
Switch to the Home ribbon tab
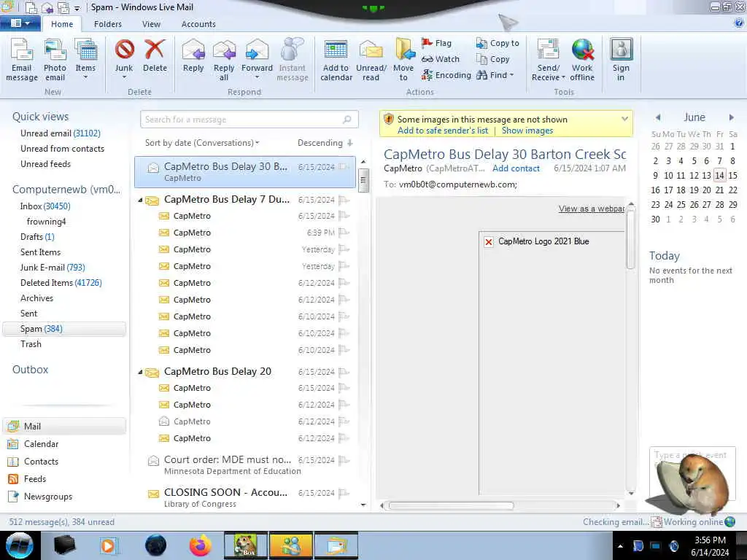(62, 24)
